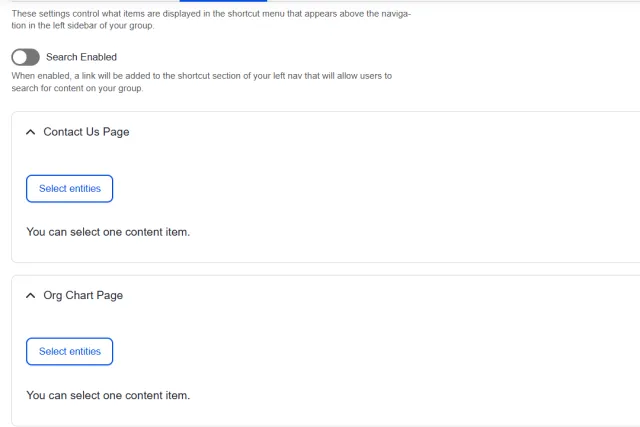Screen dimensions: 640x427
Task: Select the active blue tab indicator at top
Action: pos(223,1)
